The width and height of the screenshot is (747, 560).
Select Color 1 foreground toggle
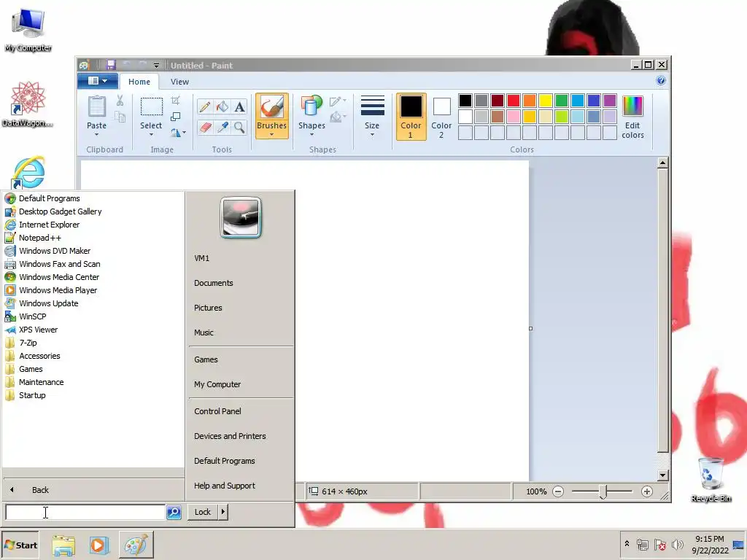[x=411, y=117]
